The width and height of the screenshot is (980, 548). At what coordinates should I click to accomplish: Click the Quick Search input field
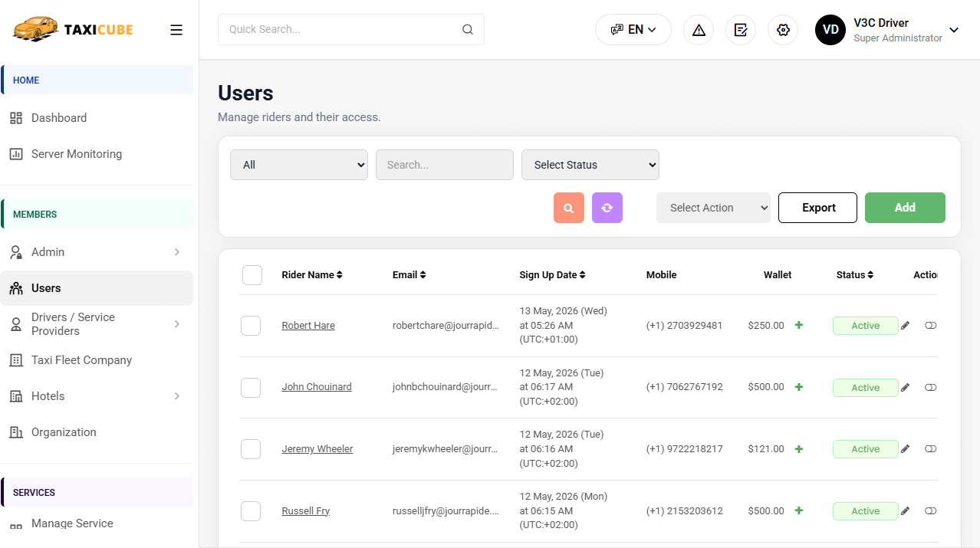[x=351, y=30]
